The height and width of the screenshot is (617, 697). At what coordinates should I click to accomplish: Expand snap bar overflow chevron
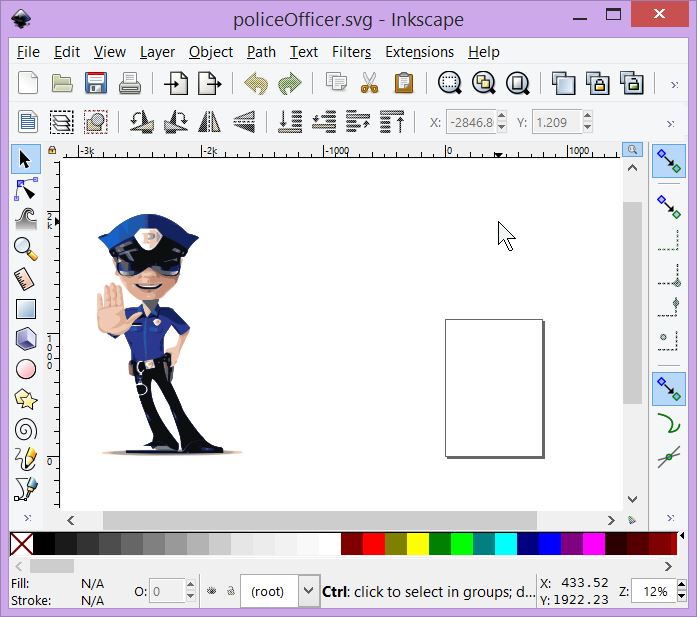click(671, 517)
